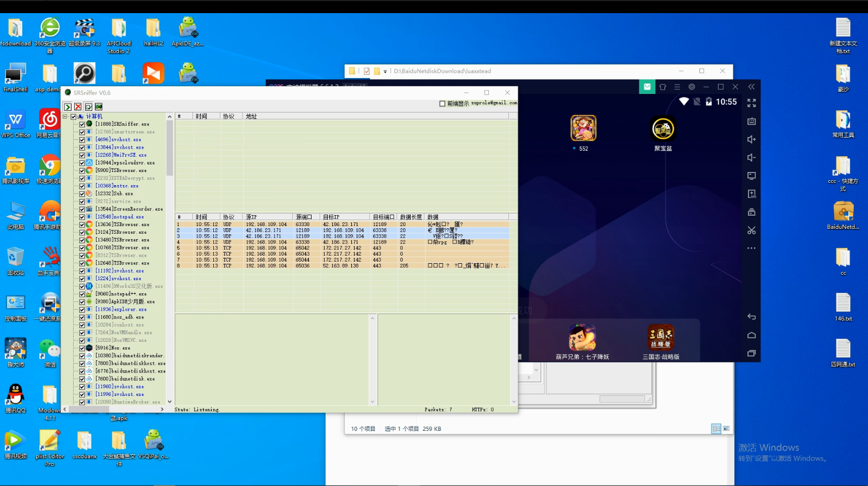Image resolution: width=868 pixels, height=486 pixels.
Task: Click emulator volume up icon
Action: (751, 139)
